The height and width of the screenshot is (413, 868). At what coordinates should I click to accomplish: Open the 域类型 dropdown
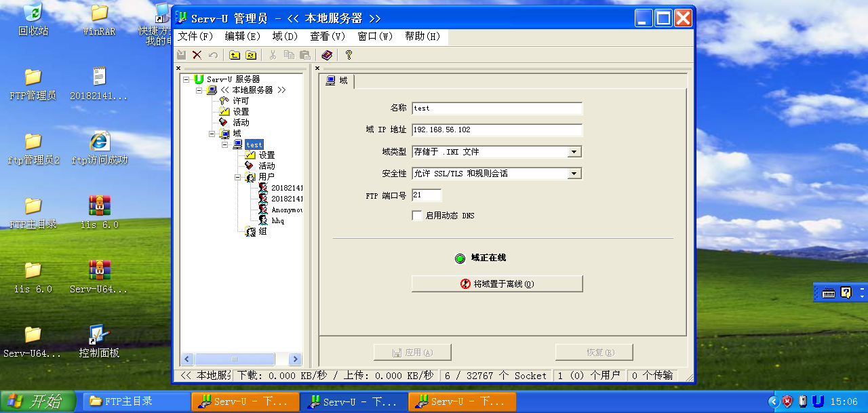point(574,152)
